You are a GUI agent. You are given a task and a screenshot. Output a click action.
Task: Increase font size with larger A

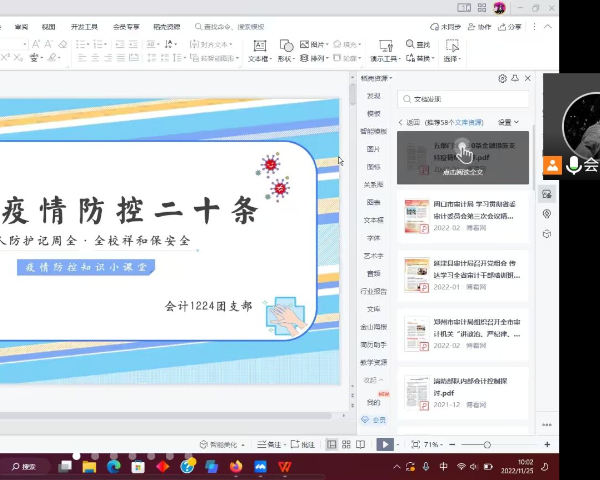(x=36, y=44)
